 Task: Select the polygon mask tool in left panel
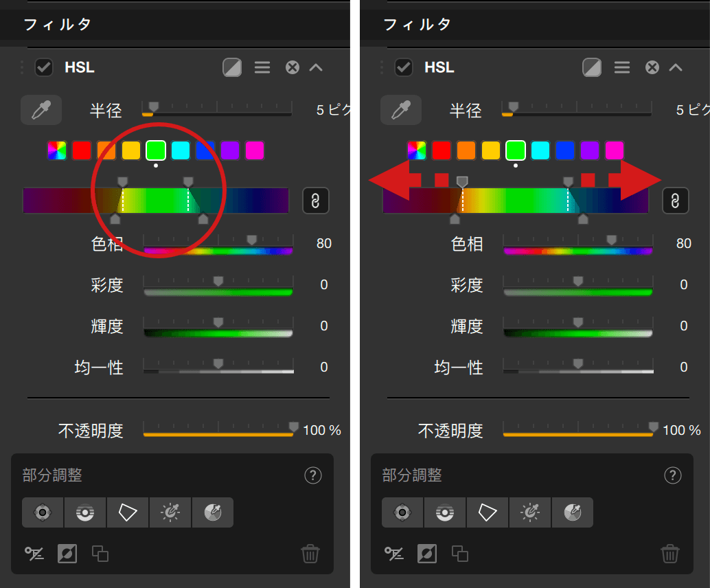pos(128,512)
